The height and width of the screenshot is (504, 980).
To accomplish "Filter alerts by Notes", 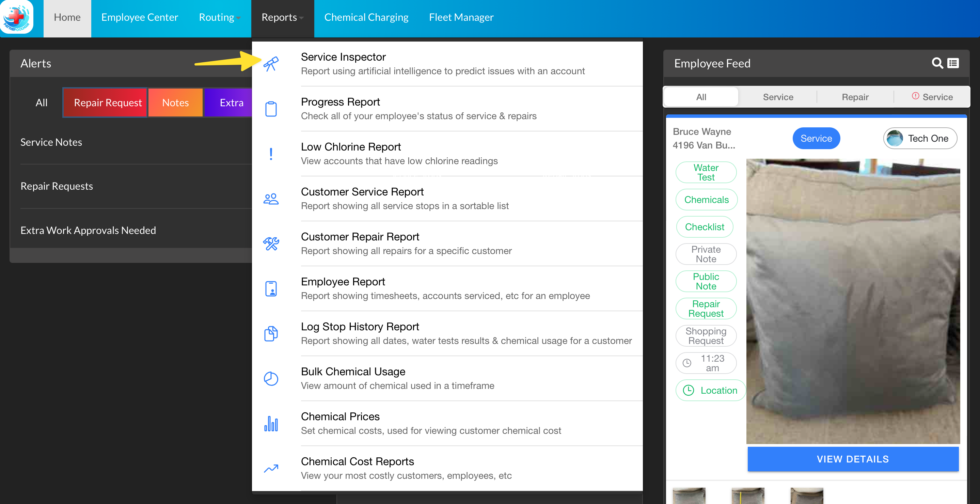I will coord(175,102).
